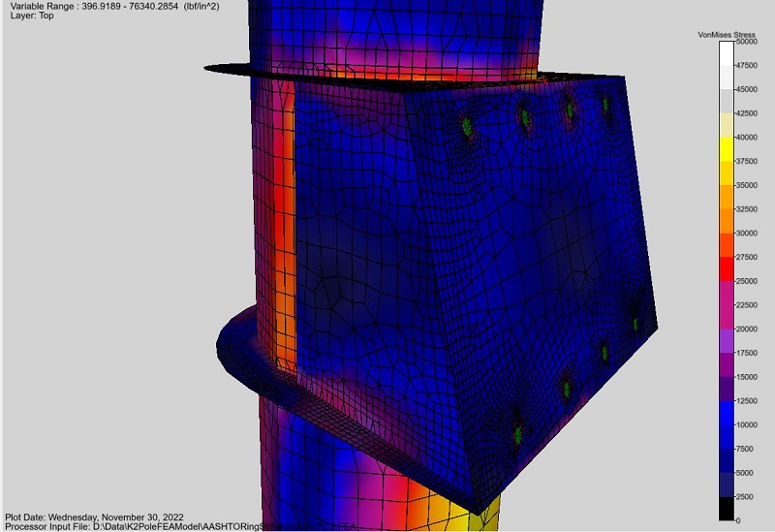
Task: Click the lowest green bolt marker on bracket
Action: point(518,435)
